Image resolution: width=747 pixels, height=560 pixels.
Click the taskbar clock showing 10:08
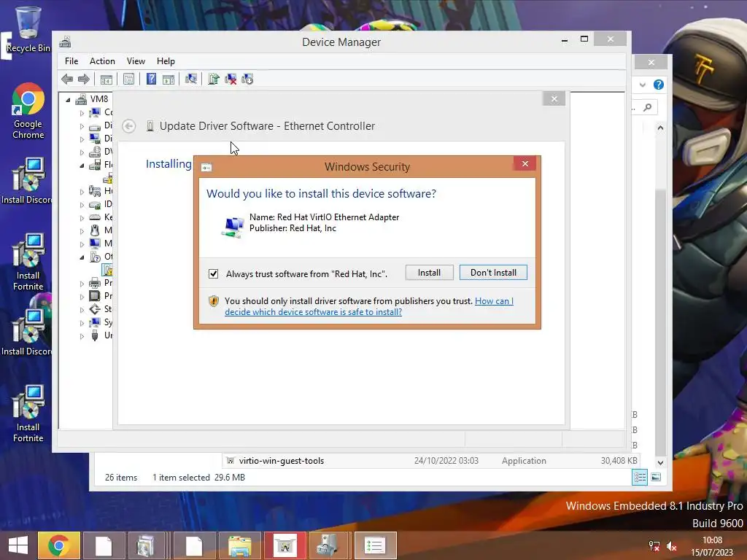pyautogui.click(x=712, y=546)
